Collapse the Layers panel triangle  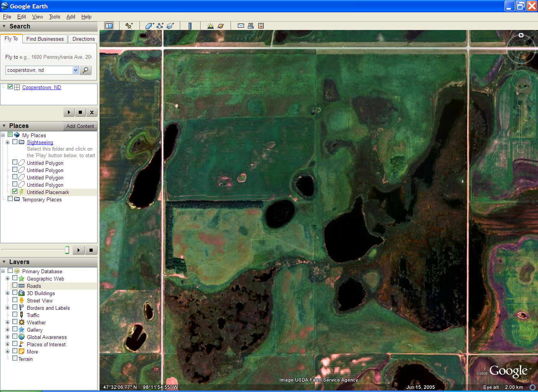[4, 262]
